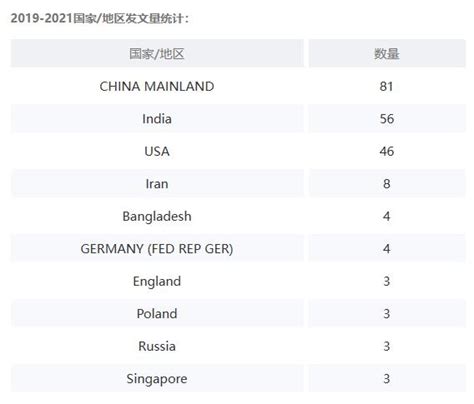Click the England row label
This screenshot has width=474, height=404.
[x=157, y=281]
